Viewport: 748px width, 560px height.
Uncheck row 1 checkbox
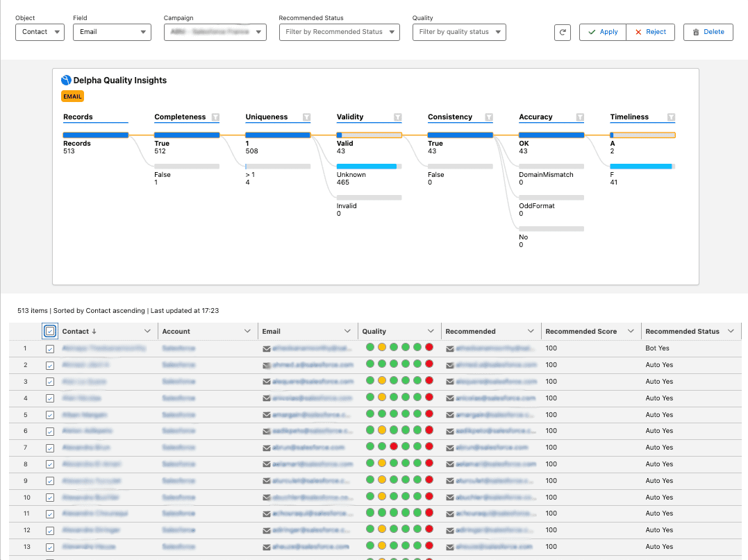tap(50, 349)
